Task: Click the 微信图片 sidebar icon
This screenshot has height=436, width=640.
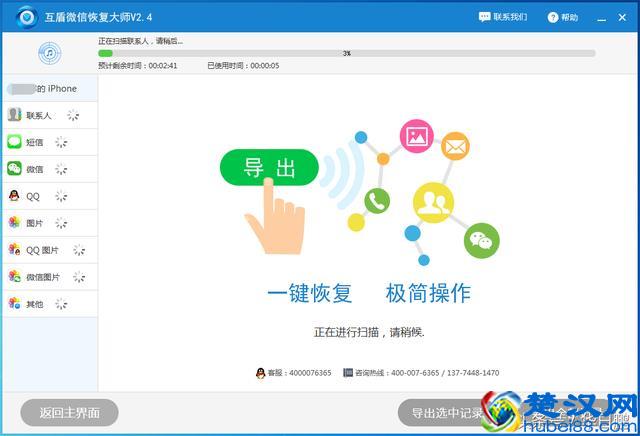Action: (x=14, y=276)
